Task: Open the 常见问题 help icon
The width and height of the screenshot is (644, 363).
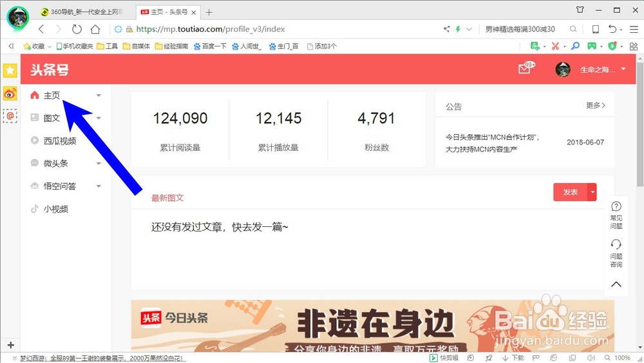Action: coord(616,215)
